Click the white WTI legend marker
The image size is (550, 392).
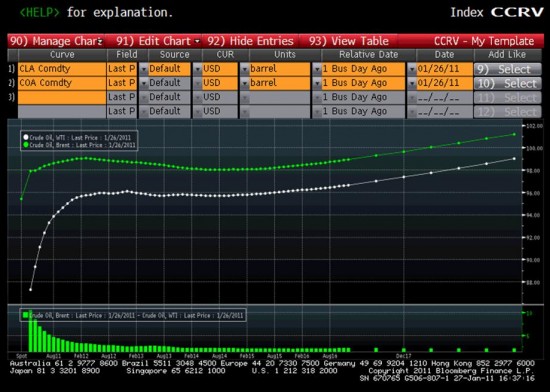26,137
